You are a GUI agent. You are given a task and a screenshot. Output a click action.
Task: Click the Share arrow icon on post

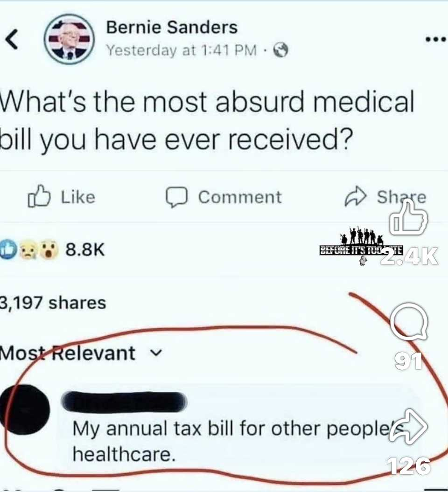point(356,196)
